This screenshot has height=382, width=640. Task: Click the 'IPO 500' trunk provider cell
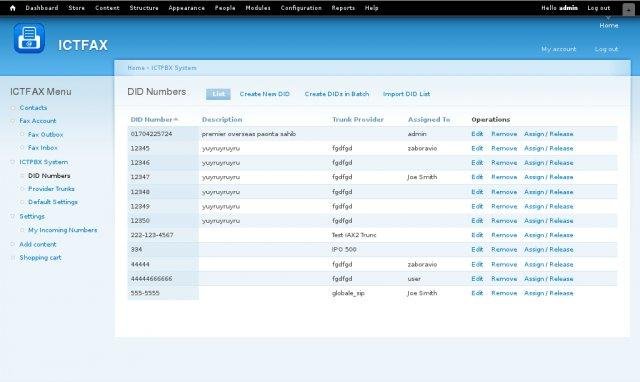click(x=344, y=249)
